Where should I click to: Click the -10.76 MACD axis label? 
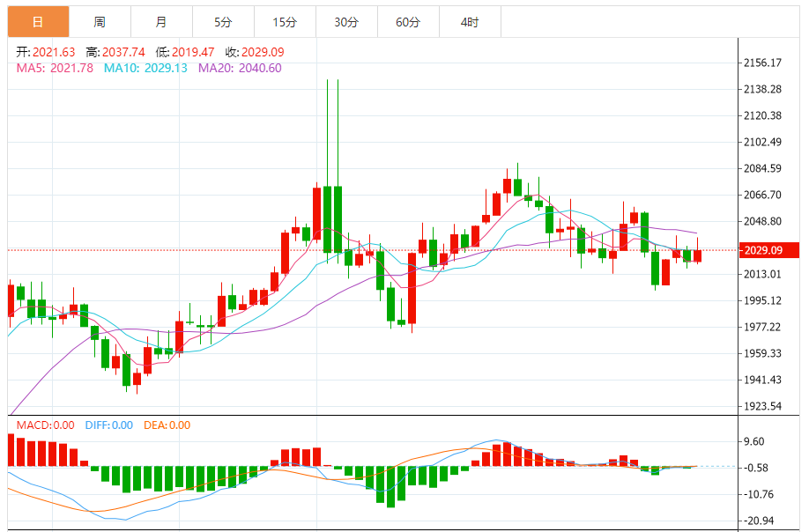click(x=759, y=494)
